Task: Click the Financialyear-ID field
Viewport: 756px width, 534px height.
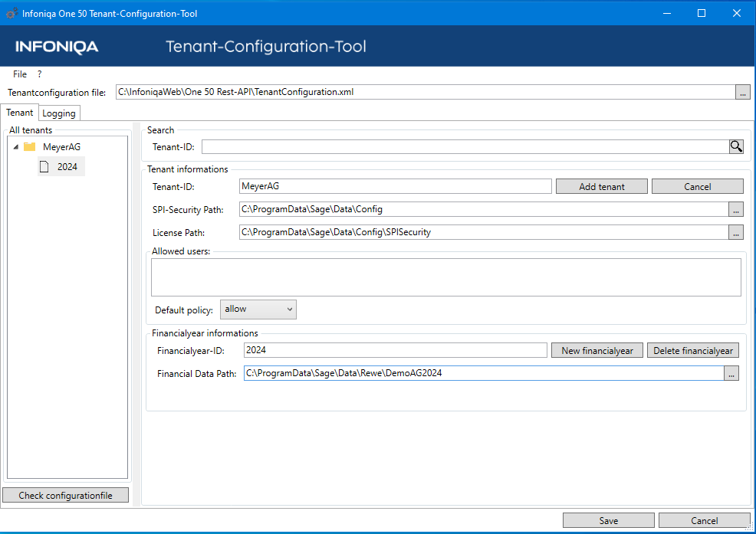Action: pyautogui.click(x=396, y=350)
